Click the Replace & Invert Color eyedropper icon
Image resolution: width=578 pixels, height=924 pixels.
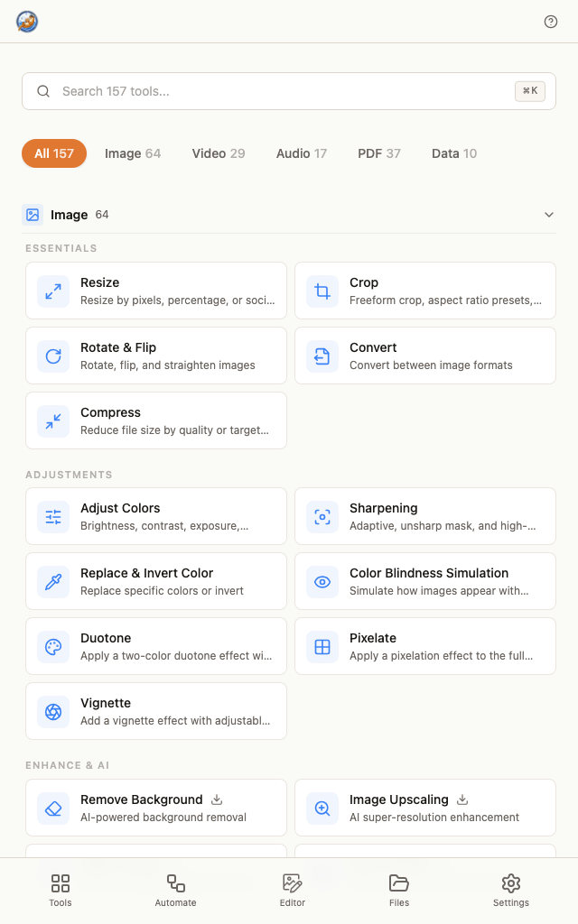(53, 582)
